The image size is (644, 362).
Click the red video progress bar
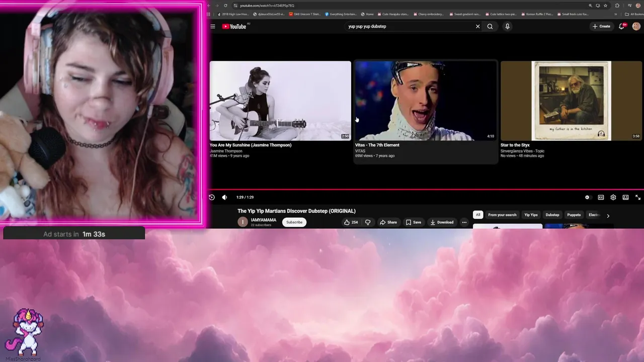coord(427,190)
